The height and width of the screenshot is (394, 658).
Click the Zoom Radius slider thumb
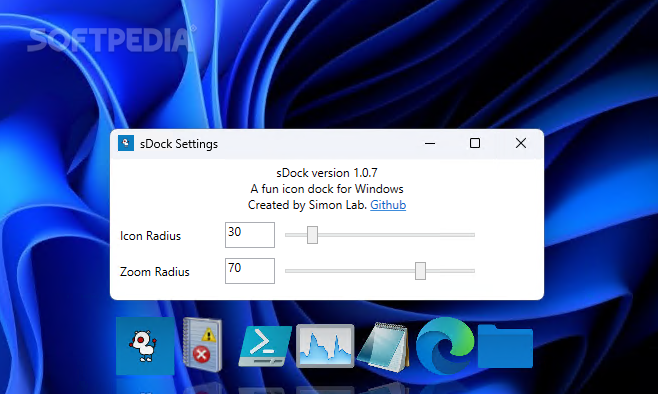[x=420, y=271]
